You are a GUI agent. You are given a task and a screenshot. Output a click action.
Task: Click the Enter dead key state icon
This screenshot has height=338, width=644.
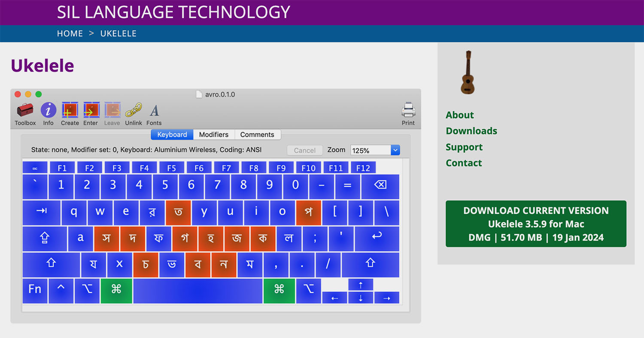point(91,114)
